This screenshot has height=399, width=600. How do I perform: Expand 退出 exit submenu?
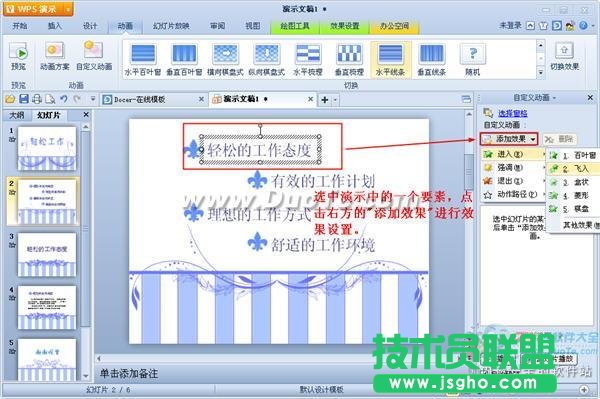point(514,181)
